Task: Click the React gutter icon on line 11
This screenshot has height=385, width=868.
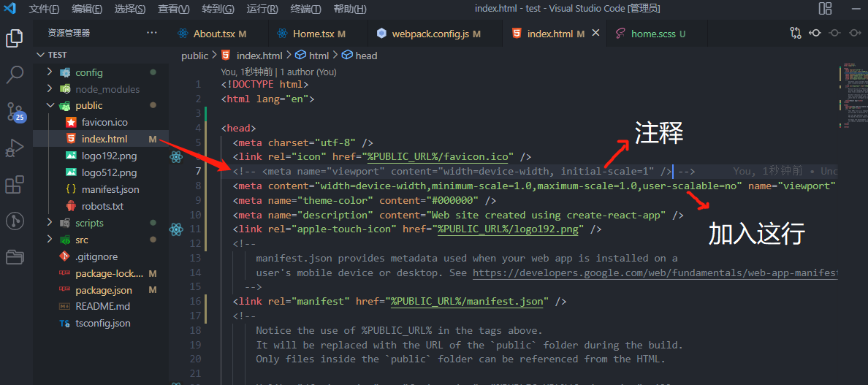Action: [176, 229]
